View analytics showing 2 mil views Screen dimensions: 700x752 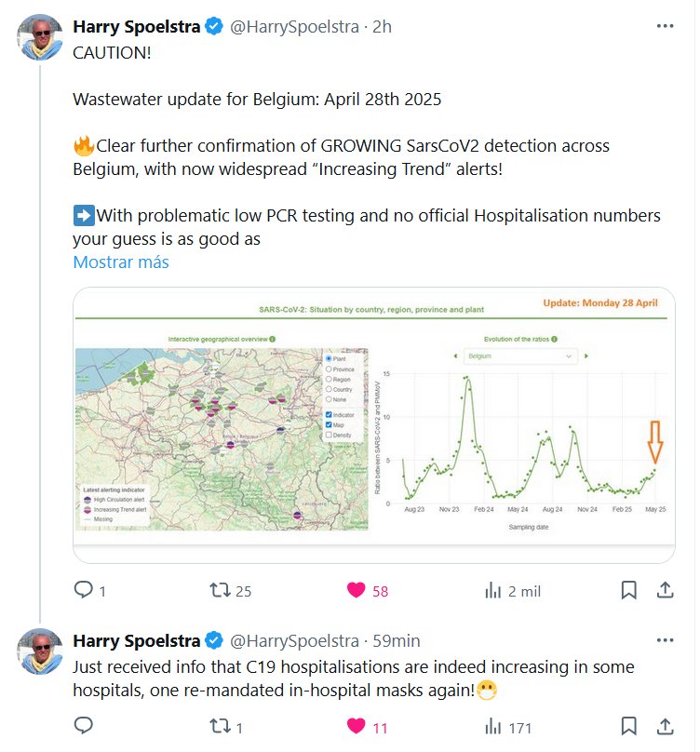click(493, 590)
